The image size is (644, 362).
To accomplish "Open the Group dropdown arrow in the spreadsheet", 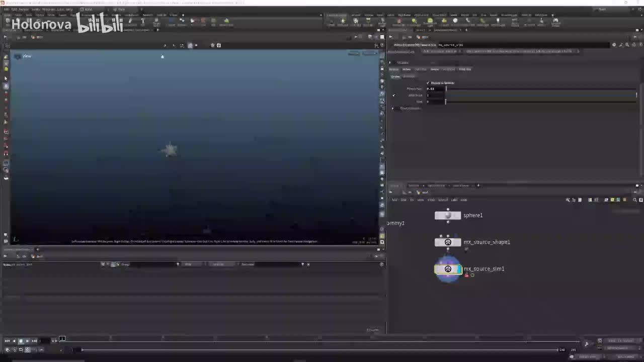I will coord(178,264).
